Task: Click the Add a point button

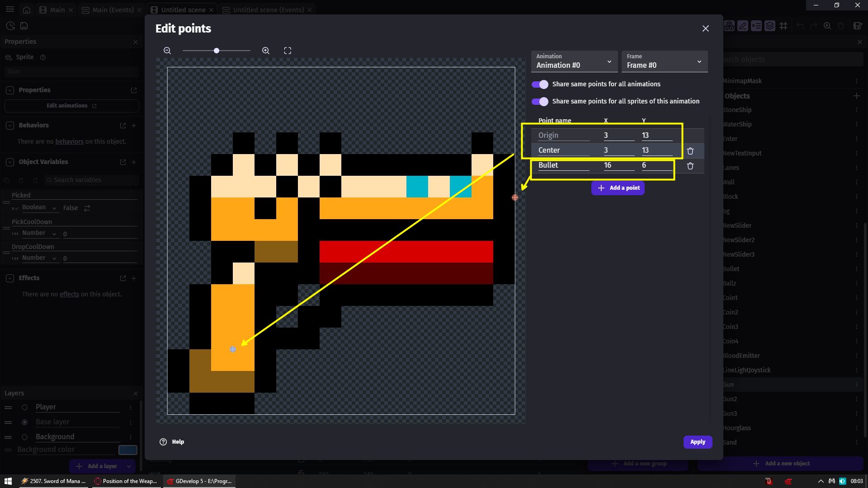Action: 618,188
